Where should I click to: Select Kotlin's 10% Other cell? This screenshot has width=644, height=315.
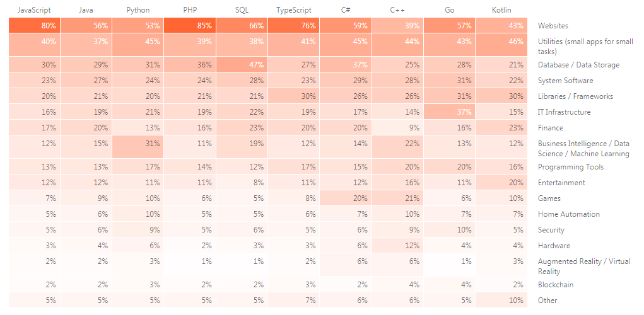pyautogui.click(x=501, y=301)
